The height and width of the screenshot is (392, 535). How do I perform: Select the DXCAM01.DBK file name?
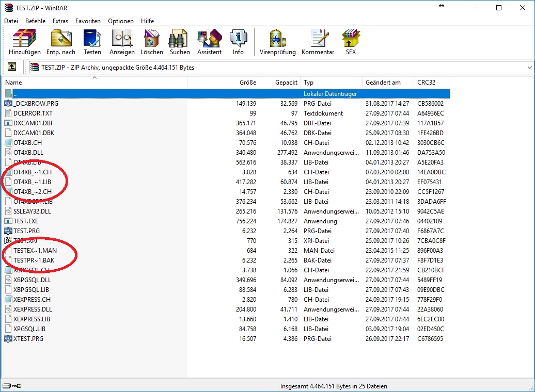(34, 133)
